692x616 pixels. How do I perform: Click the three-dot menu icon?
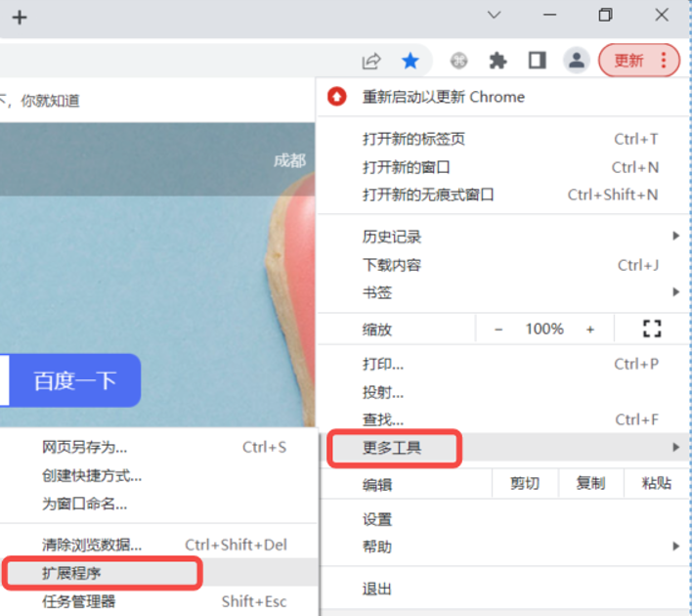pos(664,60)
